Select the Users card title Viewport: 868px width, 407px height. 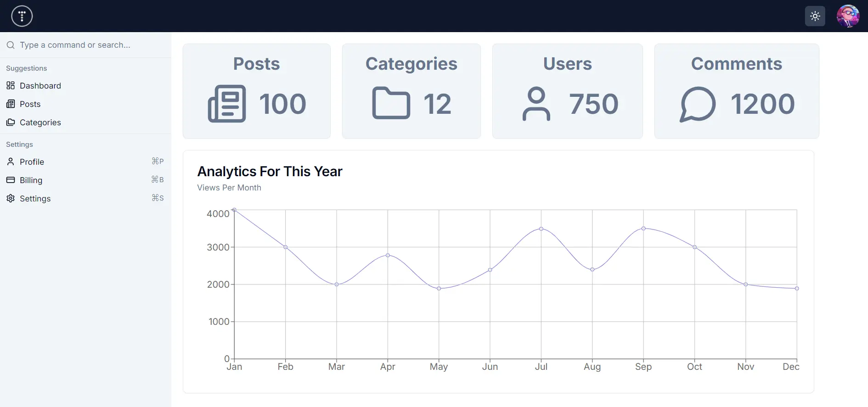pos(568,64)
